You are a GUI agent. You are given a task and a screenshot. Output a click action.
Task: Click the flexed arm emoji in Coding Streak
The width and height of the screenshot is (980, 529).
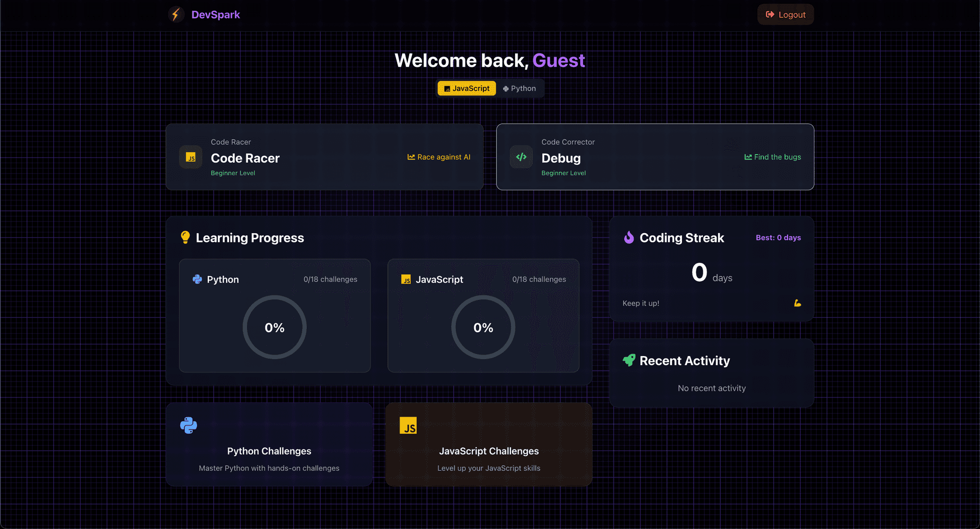(797, 303)
